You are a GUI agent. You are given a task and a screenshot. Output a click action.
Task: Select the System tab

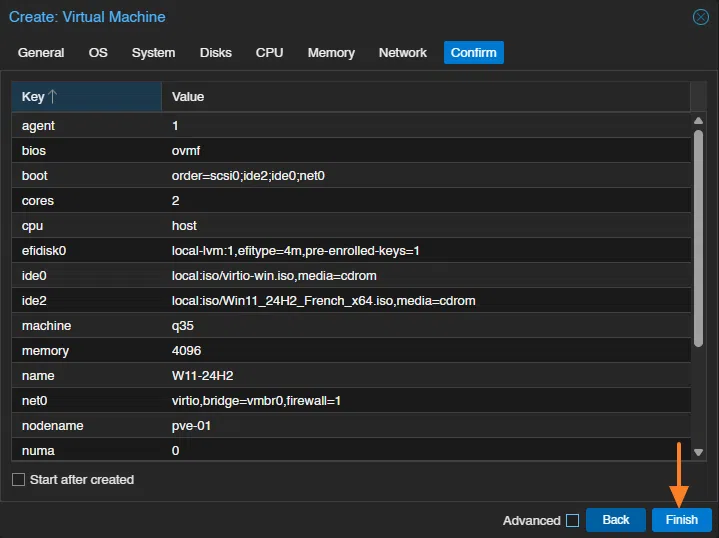(153, 53)
